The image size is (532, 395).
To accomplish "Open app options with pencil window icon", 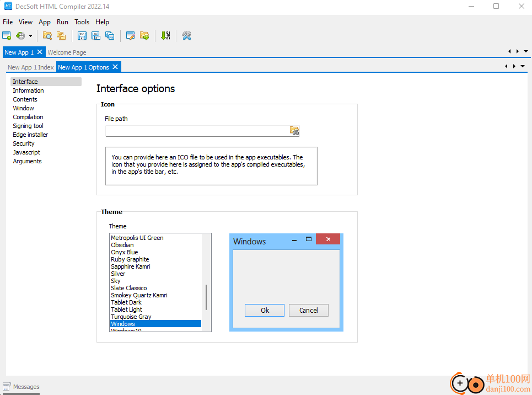I will 130,36.
